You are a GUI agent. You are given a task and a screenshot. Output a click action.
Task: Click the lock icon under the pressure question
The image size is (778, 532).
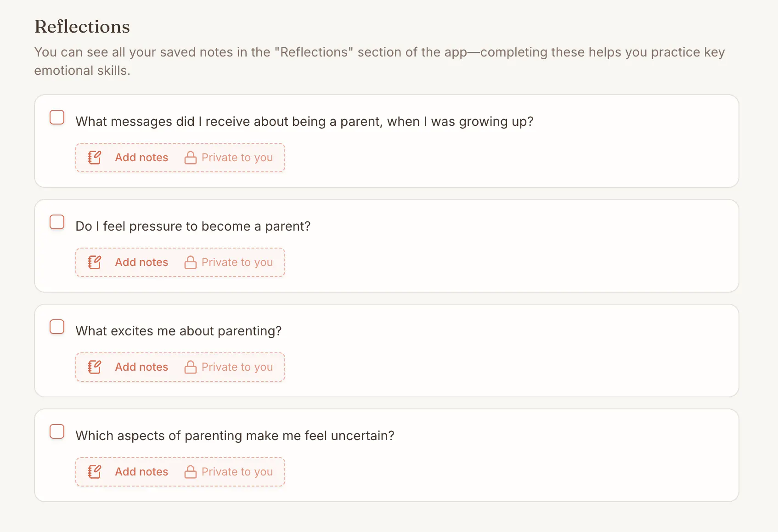[190, 262]
